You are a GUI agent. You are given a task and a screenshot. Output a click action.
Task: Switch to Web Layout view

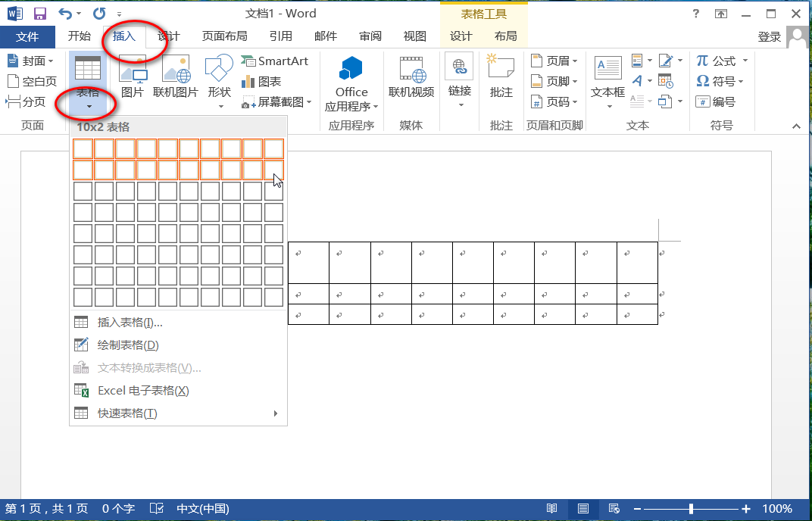coord(614,509)
